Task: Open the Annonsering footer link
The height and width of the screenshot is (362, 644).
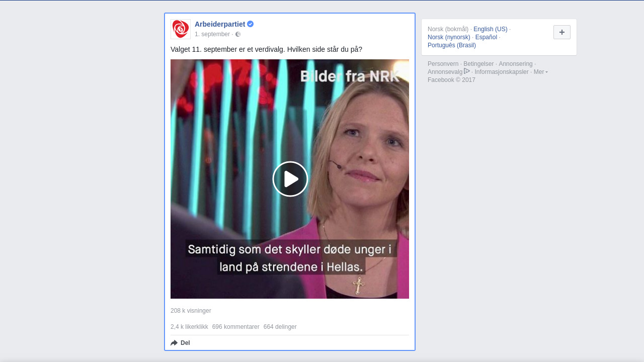Action: (516, 64)
